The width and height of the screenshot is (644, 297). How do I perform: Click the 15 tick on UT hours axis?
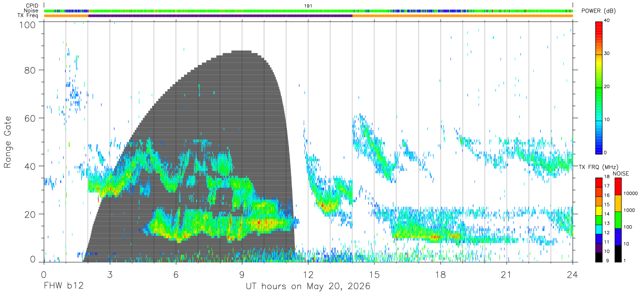[x=374, y=274]
